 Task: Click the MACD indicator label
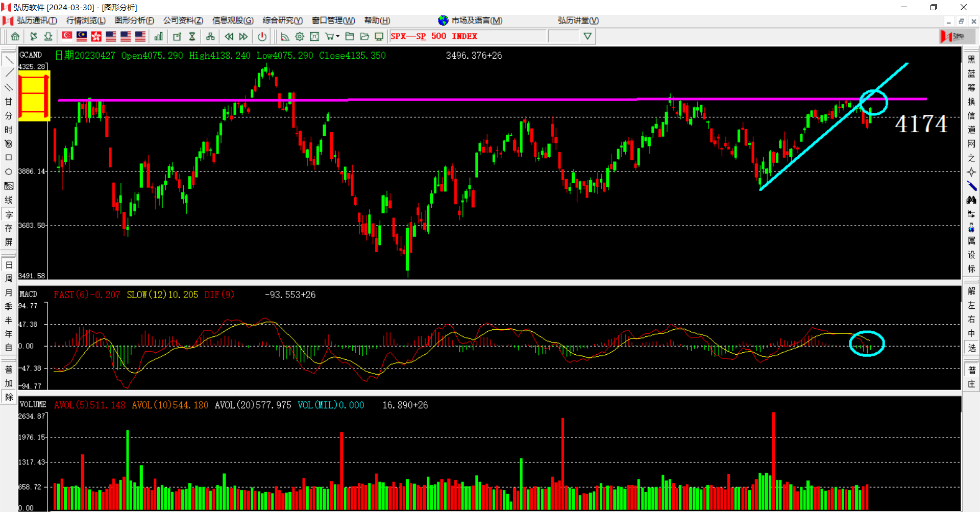(29, 294)
